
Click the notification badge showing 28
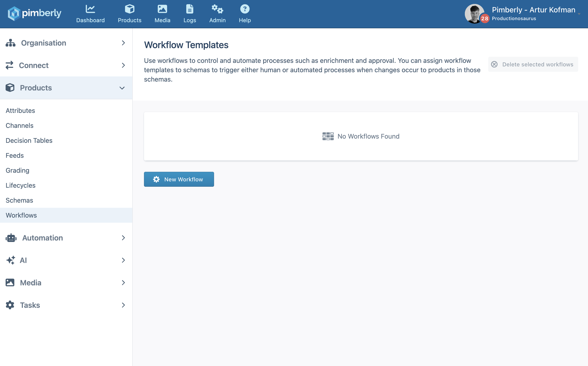(484, 19)
